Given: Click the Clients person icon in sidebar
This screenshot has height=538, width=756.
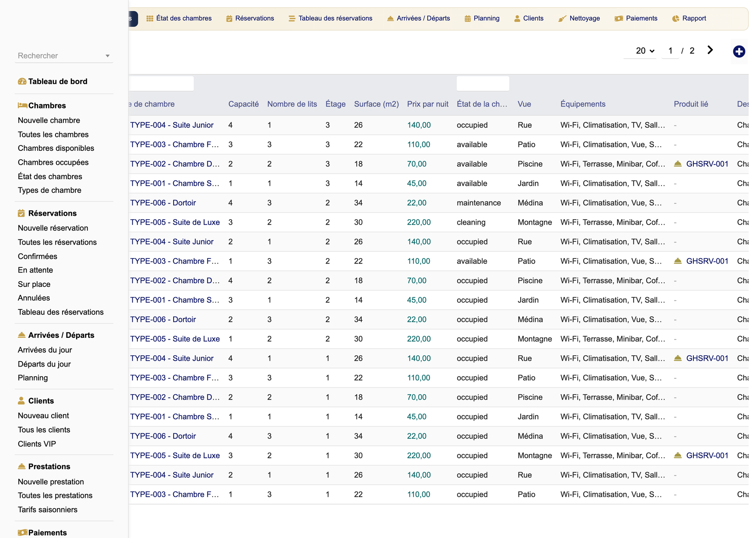Looking at the screenshot, I should pyautogui.click(x=21, y=400).
